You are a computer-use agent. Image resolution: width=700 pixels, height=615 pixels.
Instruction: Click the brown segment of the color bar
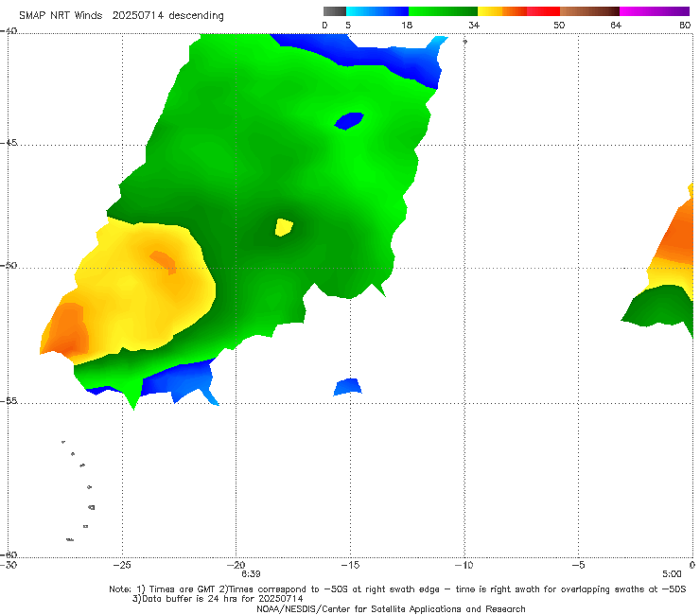pos(589,11)
